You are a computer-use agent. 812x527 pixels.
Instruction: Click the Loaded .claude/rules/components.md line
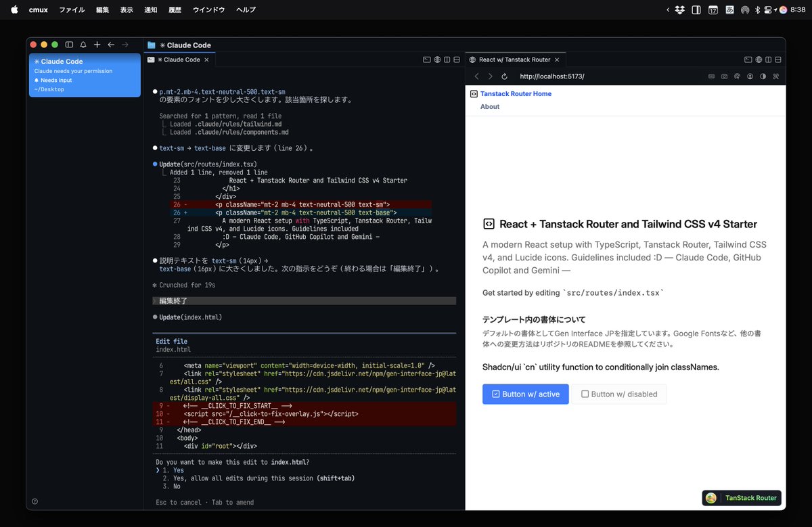coord(229,133)
